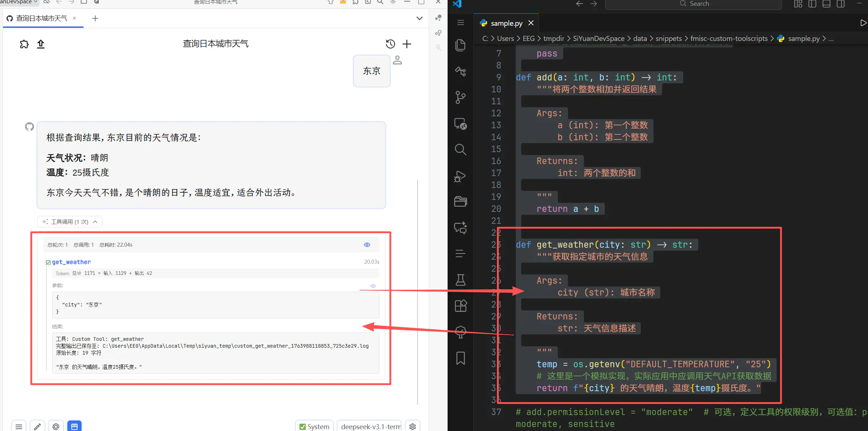Toggle eye icon next to parameters
The width and height of the screenshot is (868, 431).
373,286
